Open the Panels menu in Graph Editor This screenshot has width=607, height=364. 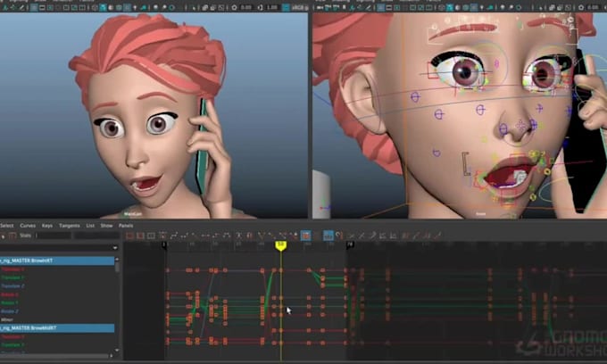(126, 226)
